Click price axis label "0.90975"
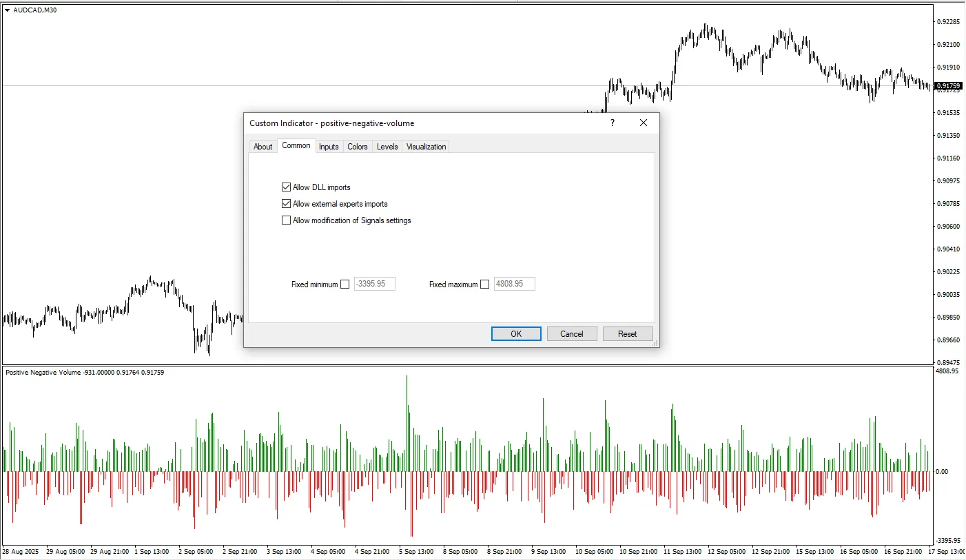Image resolution: width=966 pixels, height=560 pixels. [x=949, y=181]
